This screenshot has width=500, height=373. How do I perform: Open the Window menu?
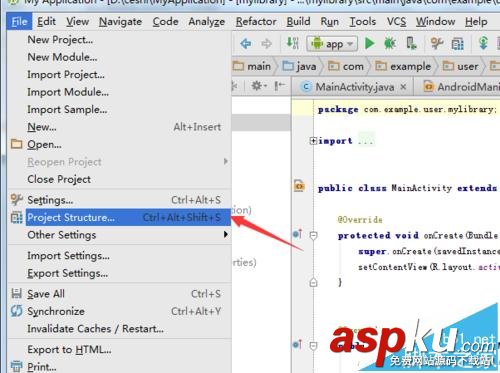(435, 22)
